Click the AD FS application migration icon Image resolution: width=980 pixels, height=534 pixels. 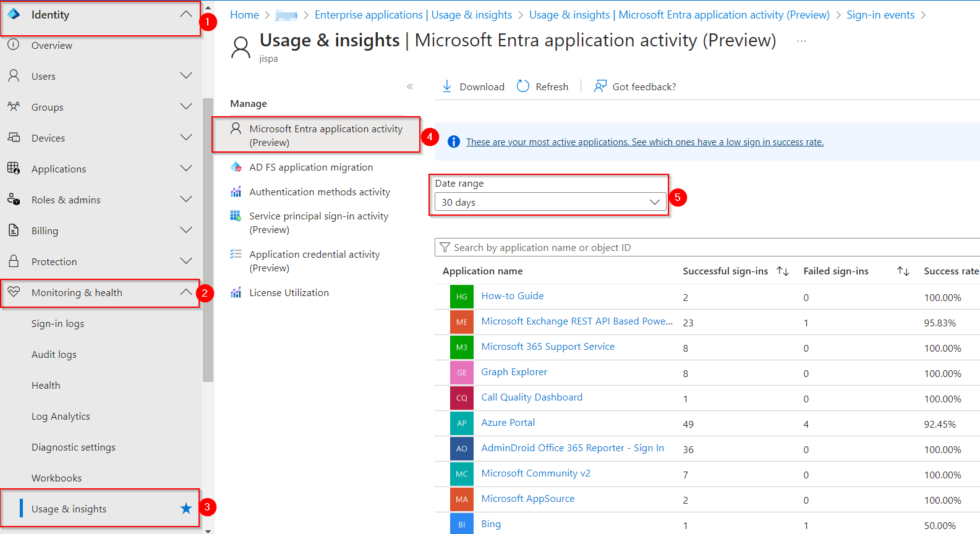click(236, 167)
